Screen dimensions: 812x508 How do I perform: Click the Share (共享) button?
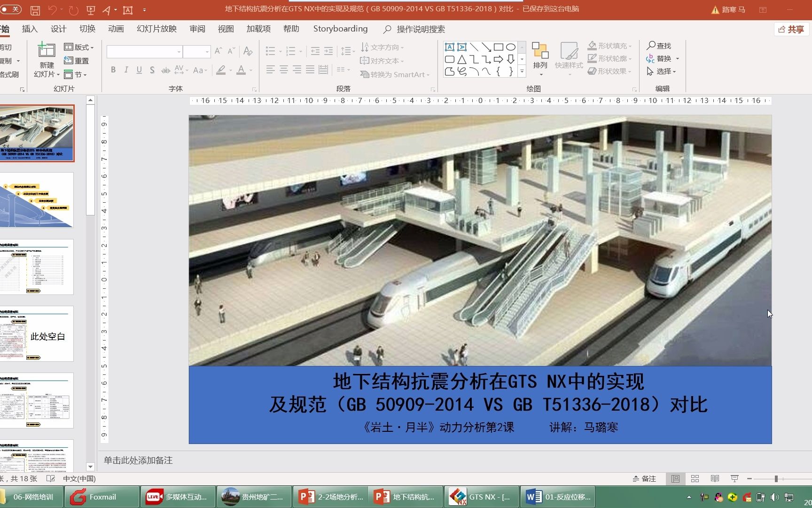pyautogui.click(x=791, y=29)
